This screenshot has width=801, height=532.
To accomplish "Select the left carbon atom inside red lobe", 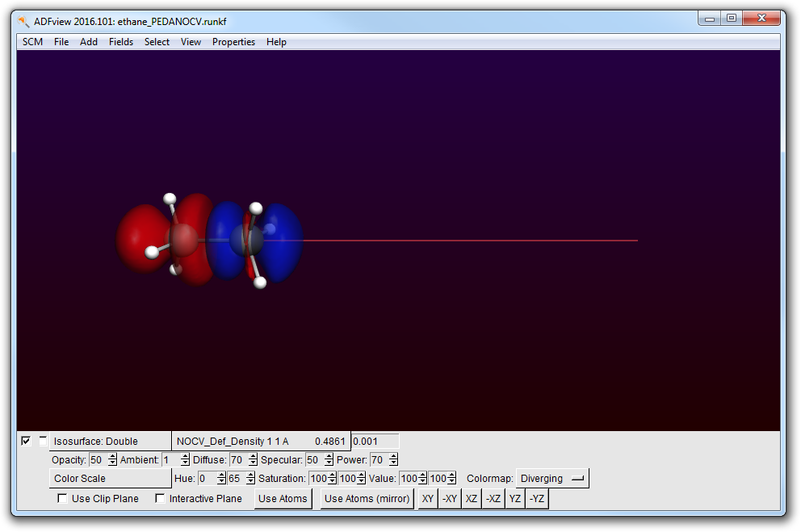I will point(183,240).
